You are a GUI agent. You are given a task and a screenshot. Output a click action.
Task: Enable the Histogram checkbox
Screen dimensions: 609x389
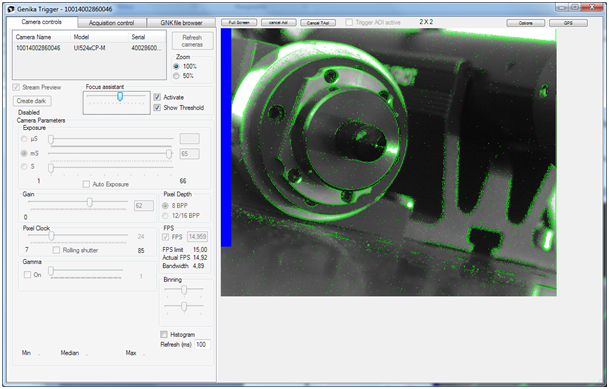(x=164, y=334)
